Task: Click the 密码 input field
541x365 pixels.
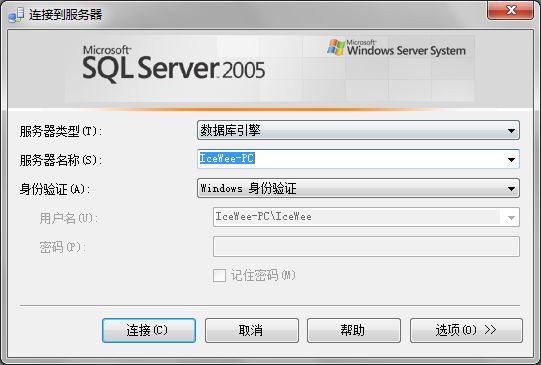Action: point(366,246)
